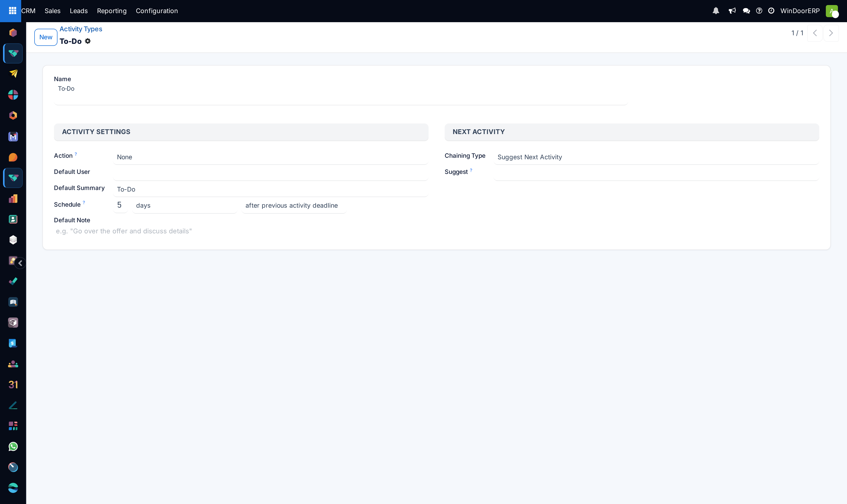Viewport: 847px width, 504px height.
Task: Open the chat conversations icon in top bar
Action: 746,11
